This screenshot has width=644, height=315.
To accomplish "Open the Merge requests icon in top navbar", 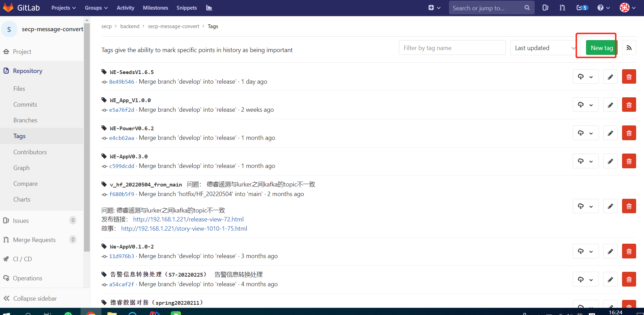I will coord(562,8).
